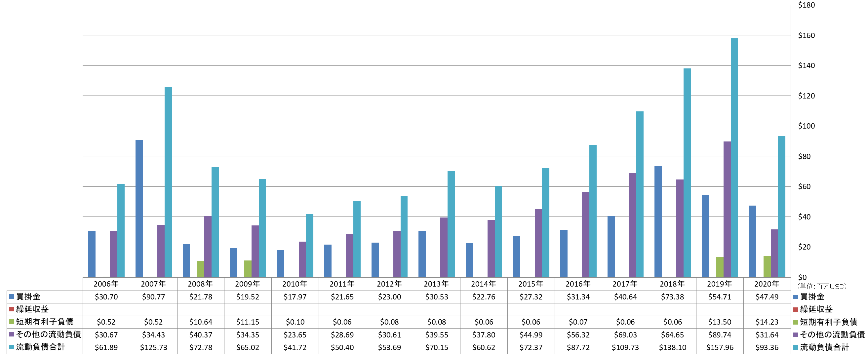The image size is (868, 354).
Task: Click the teal 流動負債合計 swatch in the left legend
Action: (11, 347)
